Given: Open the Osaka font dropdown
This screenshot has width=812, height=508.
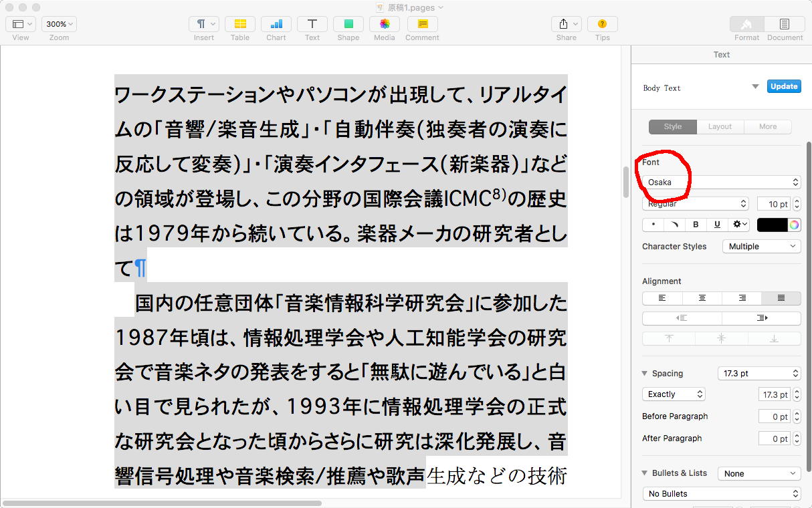Looking at the screenshot, I should pyautogui.click(x=721, y=182).
